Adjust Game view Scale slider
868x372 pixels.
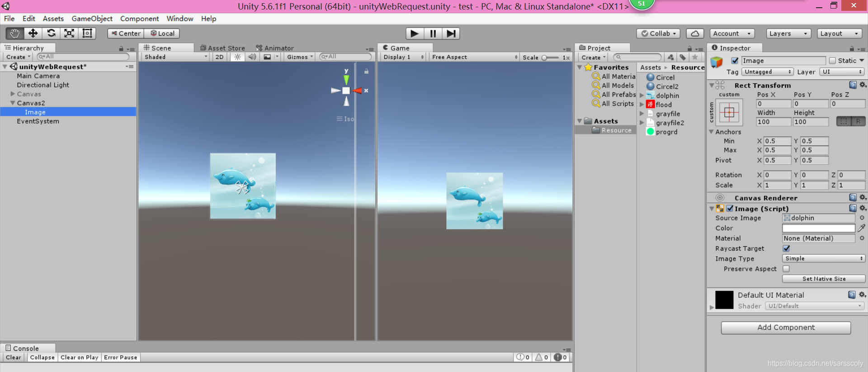(550, 57)
